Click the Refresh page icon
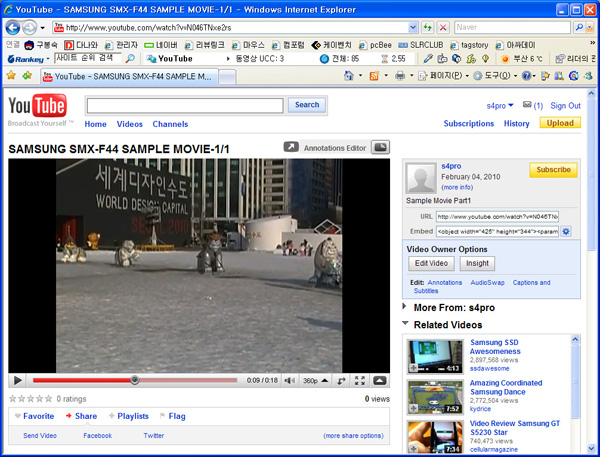Screen dimensions: 600x457 tap(427, 27)
